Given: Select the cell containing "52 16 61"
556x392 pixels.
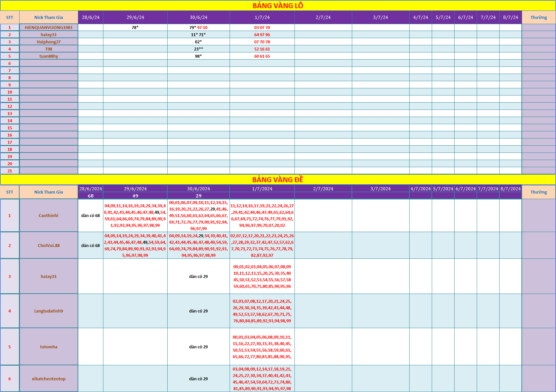Looking at the screenshot, I should (262, 49).
